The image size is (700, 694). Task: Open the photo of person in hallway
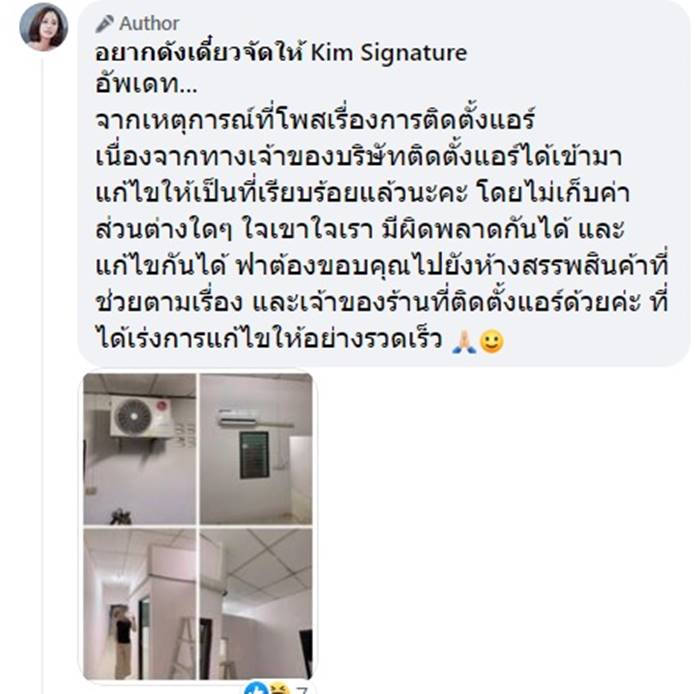click(x=140, y=604)
